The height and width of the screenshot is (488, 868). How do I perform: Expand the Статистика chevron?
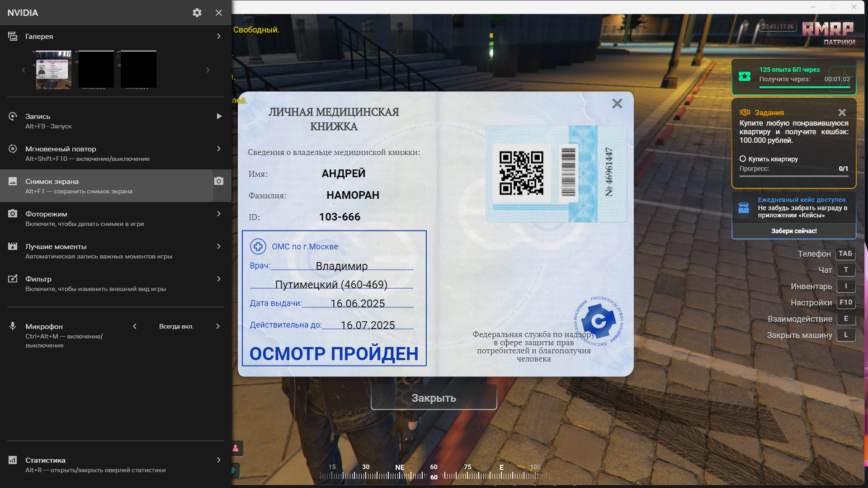(219, 460)
